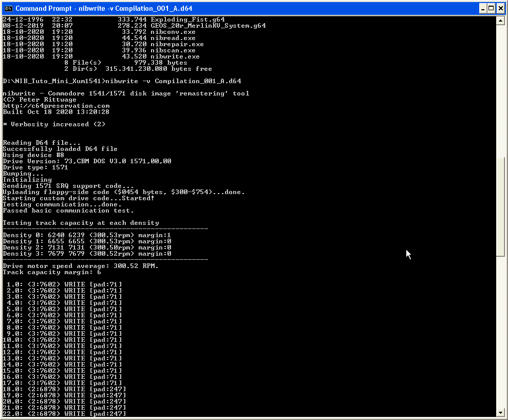508x420 pixels.
Task: Maximize the Command Prompt window
Action: tap(492, 8)
